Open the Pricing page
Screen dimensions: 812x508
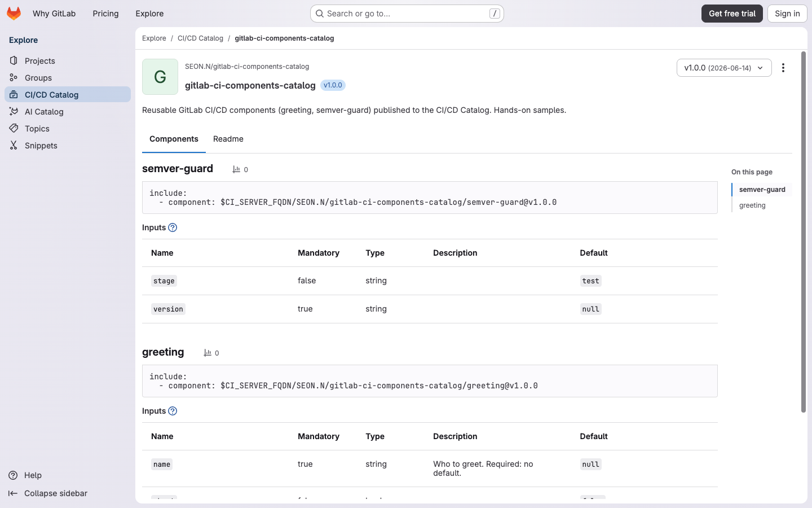coord(105,14)
